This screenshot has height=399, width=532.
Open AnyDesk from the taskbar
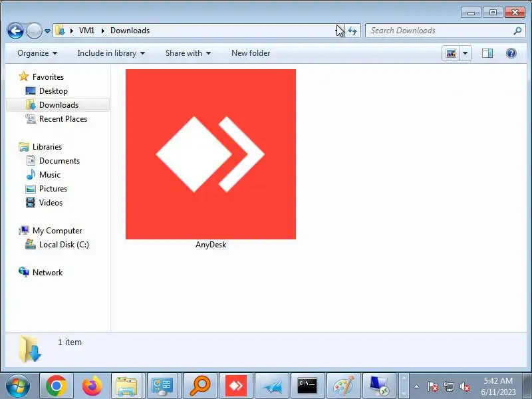[236, 386]
